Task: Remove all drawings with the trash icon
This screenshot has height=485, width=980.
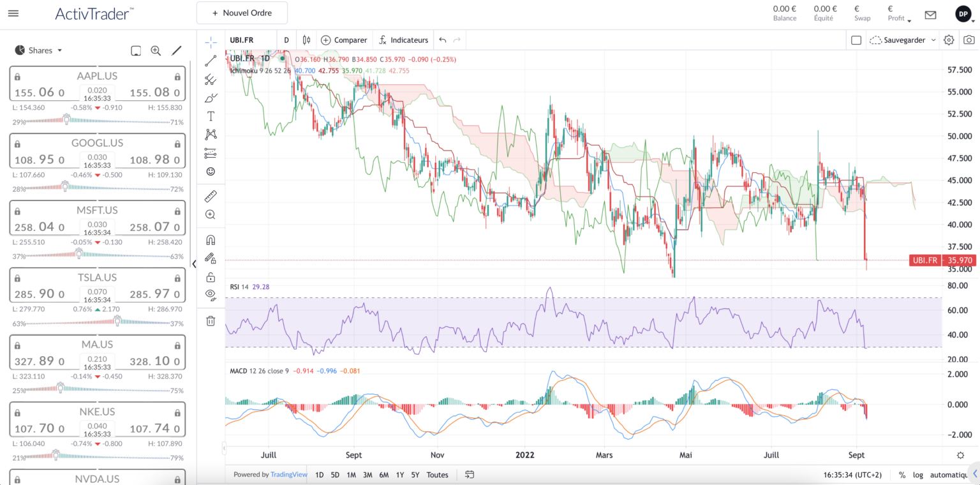Action: [x=211, y=320]
